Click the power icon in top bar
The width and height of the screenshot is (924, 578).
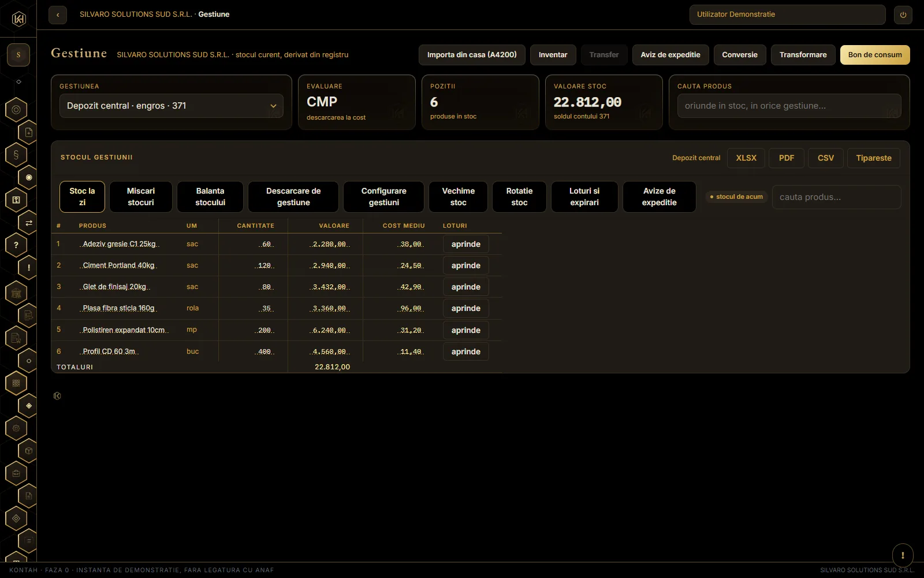click(x=903, y=15)
